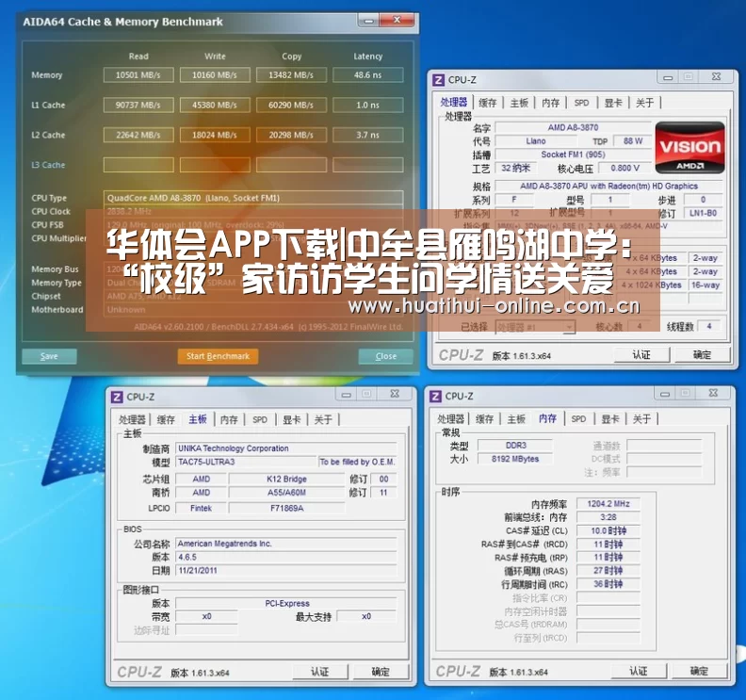The image size is (746, 700).
Task: Click CAS# latency value 10.0 时钟
Action: click(608, 531)
